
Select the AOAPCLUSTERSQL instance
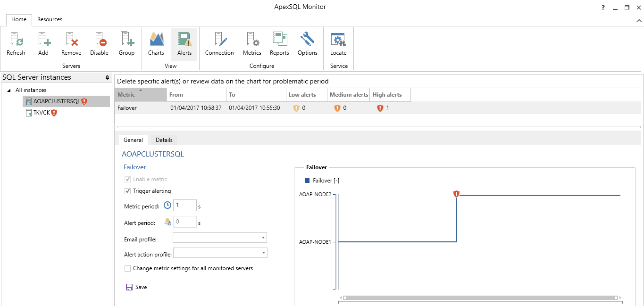[66, 101]
